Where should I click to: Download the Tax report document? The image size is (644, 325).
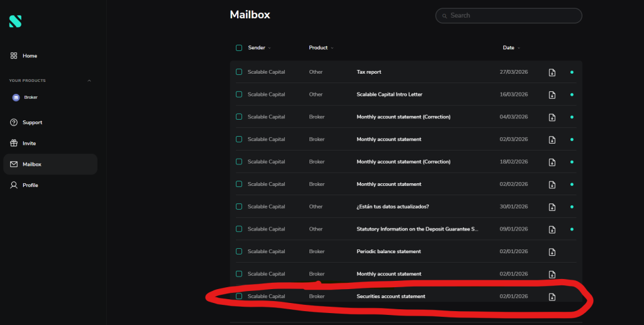552,72
